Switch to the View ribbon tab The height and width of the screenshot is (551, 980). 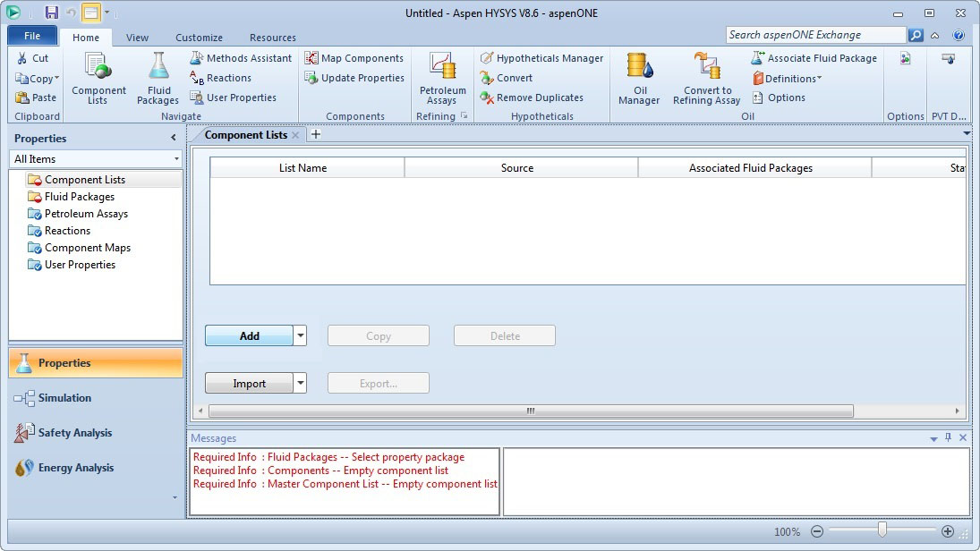(x=137, y=38)
